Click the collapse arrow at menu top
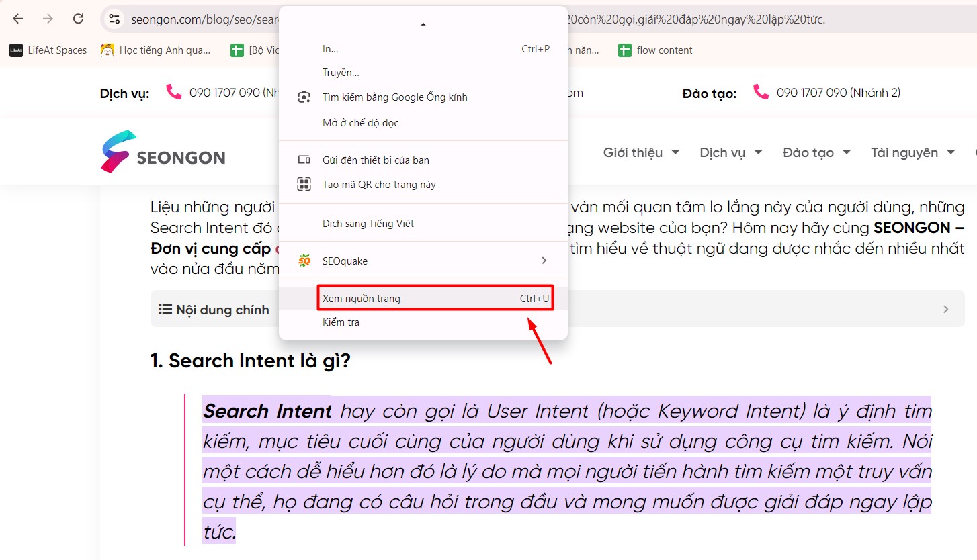Image resolution: width=977 pixels, height=560 pixels. point(423,24)
